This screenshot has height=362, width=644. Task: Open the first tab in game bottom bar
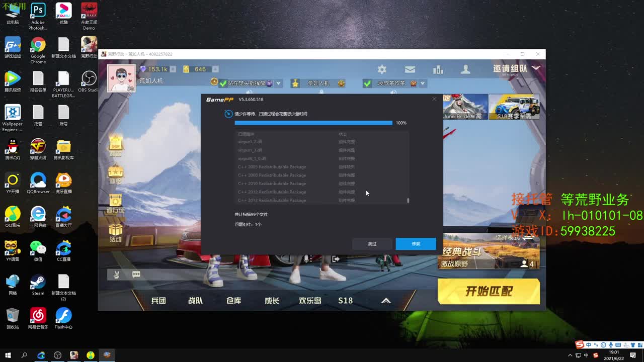(x=158, y=301)
